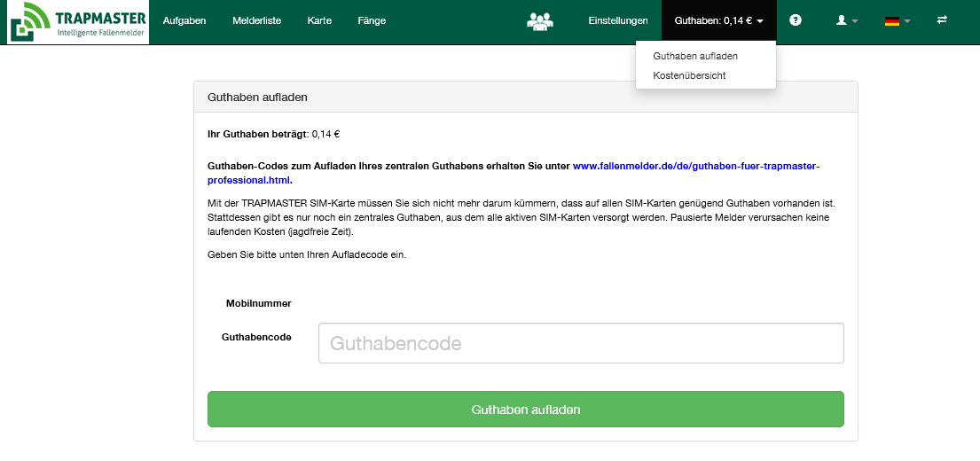980x461 pixels.
Task: Click the Ihr Guthaben beträgt text
Action: 257,134
